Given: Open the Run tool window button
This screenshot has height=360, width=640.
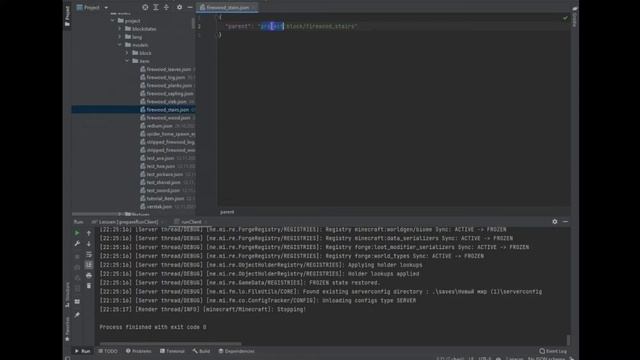Looking at the screenshot, I should click(82, 351).
